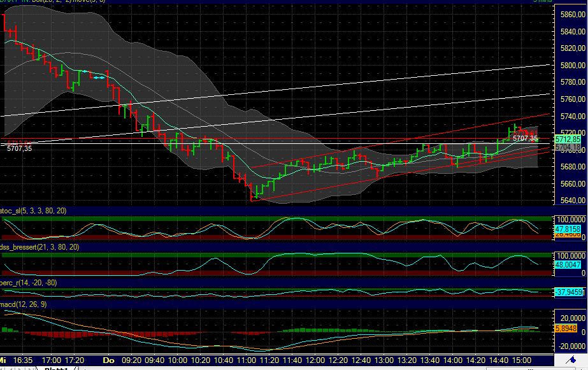Select the dss_bressert(21, 3, 80, 20) indicator label

39,247
